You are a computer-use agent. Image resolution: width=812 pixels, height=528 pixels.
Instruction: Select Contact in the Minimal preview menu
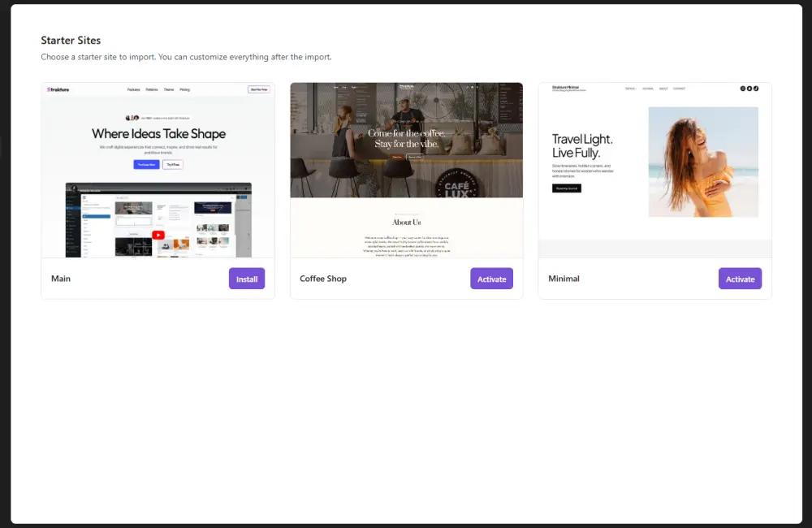tap(679, 89)
